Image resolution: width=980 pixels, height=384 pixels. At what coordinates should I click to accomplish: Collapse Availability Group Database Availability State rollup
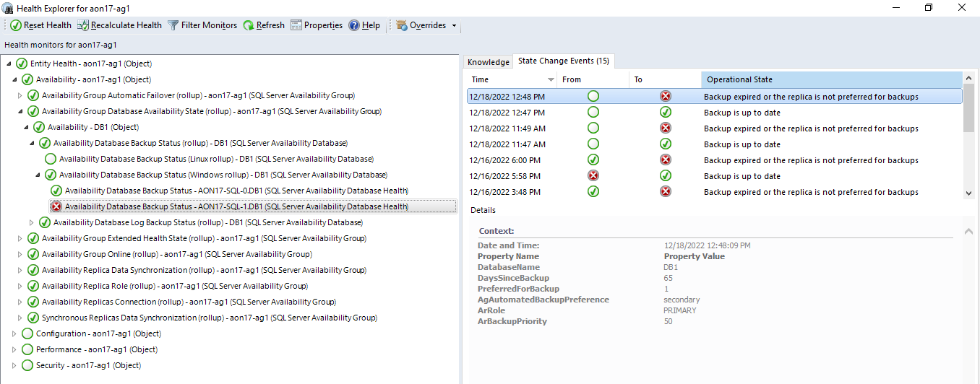pos(20,111)
